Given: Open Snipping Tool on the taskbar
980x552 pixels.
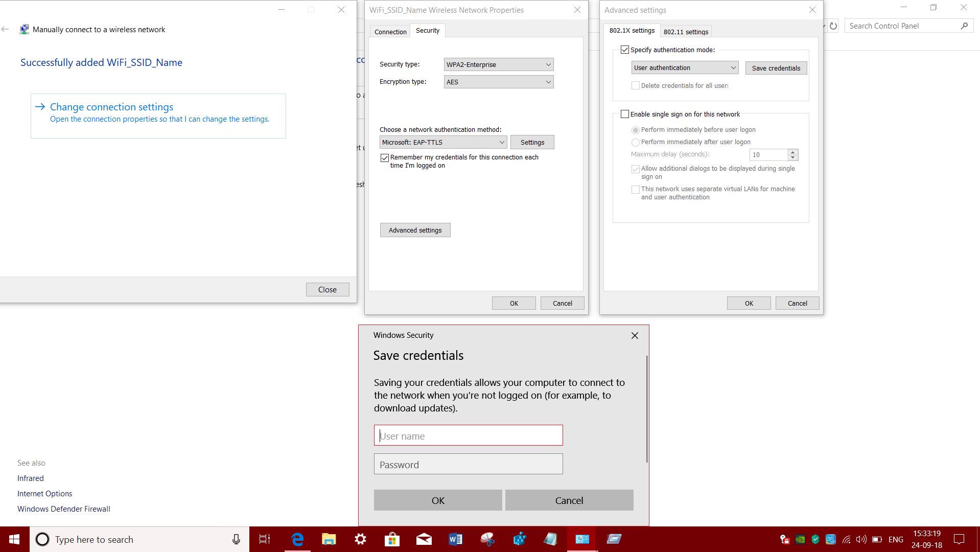Looking at the screenshot, I should pos(487,539).
